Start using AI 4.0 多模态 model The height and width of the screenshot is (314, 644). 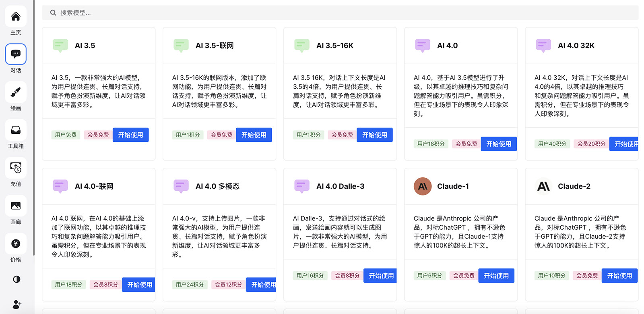coord(261,285)
